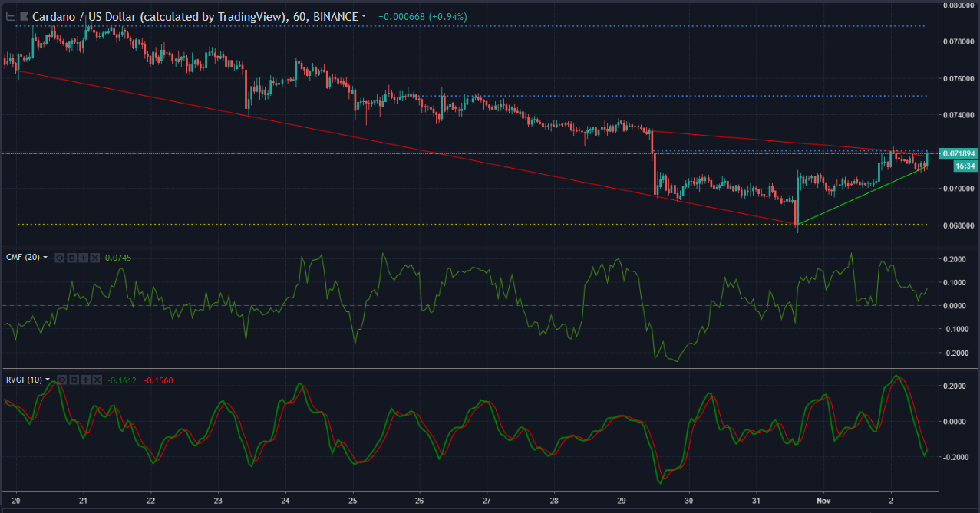Toggle CMF indicator visibility eye icon
The width and height of the screenshot is (980, 513).
(x=59, y=258)
